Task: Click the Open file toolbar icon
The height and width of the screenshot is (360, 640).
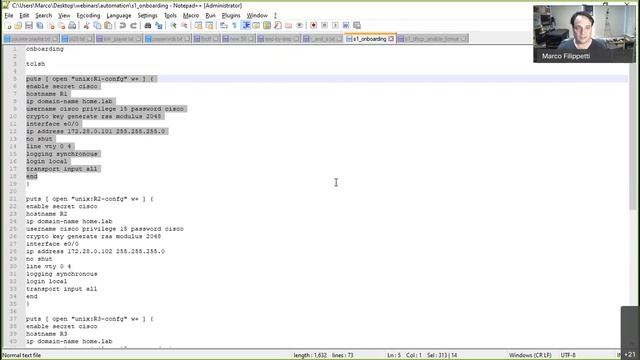Action: (18, 26)
